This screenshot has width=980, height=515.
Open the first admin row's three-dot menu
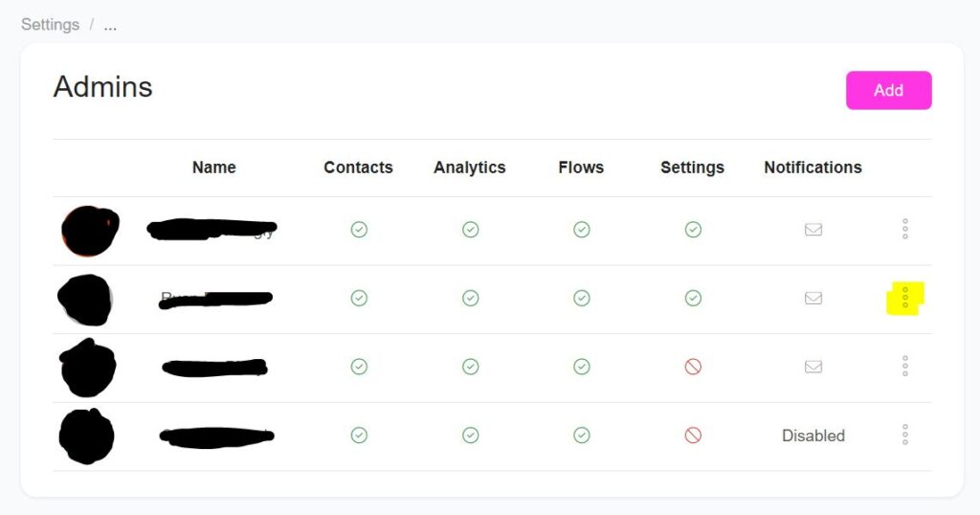tap(904, 229)
